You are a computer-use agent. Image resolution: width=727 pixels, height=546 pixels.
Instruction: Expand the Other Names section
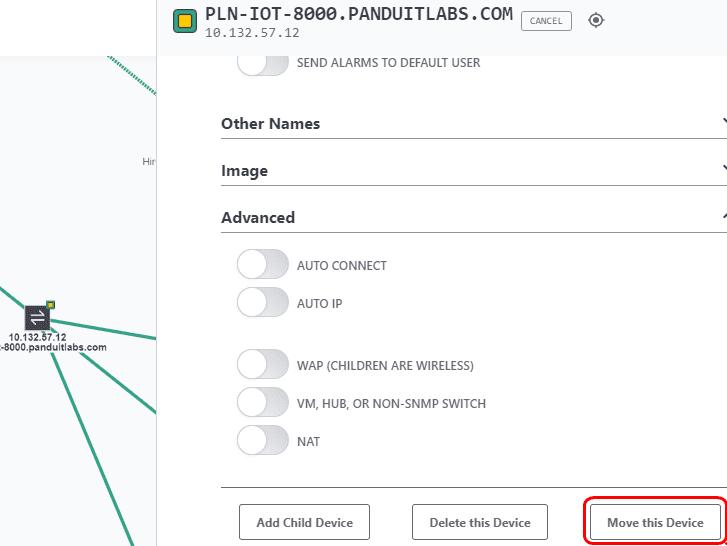[474, 124]
